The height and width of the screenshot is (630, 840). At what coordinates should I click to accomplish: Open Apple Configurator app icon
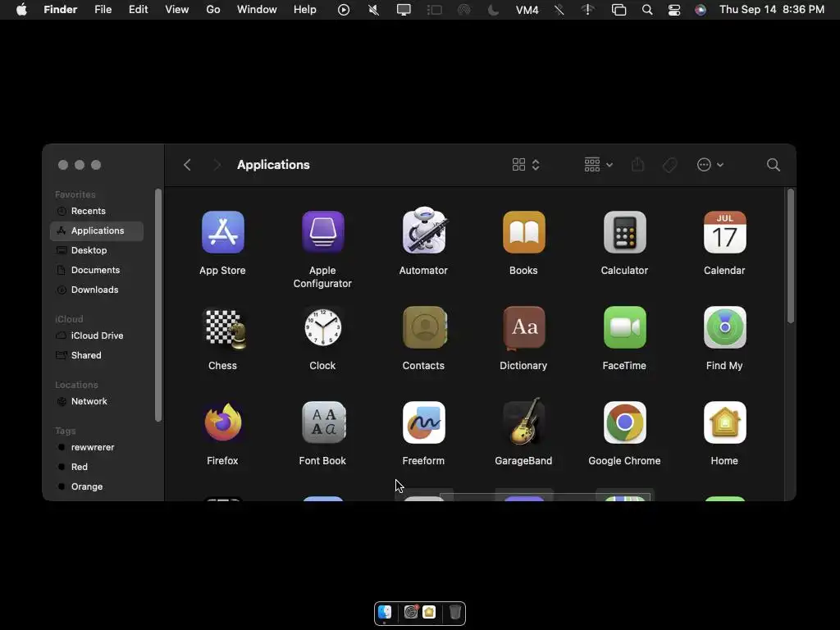click(323, 232)
